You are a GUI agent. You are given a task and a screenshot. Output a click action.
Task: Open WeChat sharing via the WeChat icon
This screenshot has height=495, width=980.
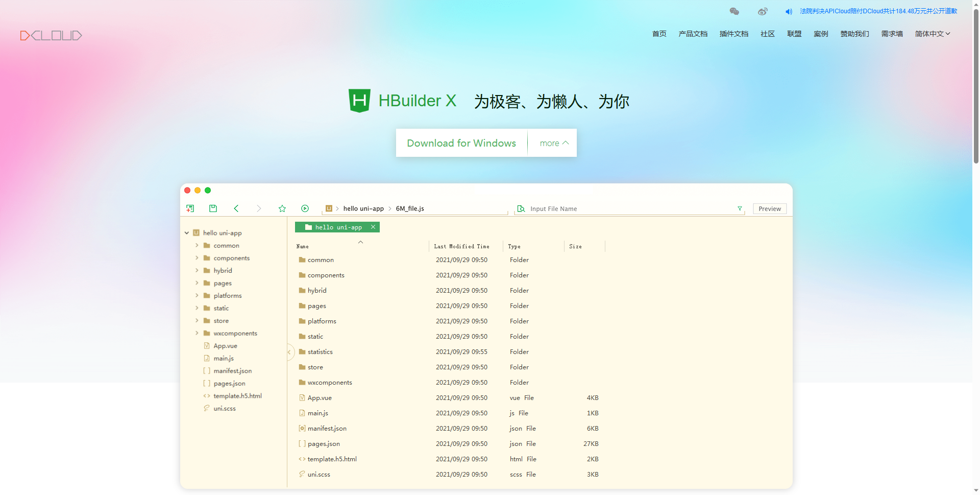pos(734,11)
